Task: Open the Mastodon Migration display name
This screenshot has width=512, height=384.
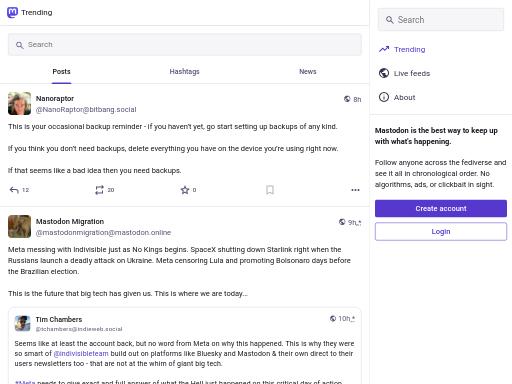Action: pos(70,222)
